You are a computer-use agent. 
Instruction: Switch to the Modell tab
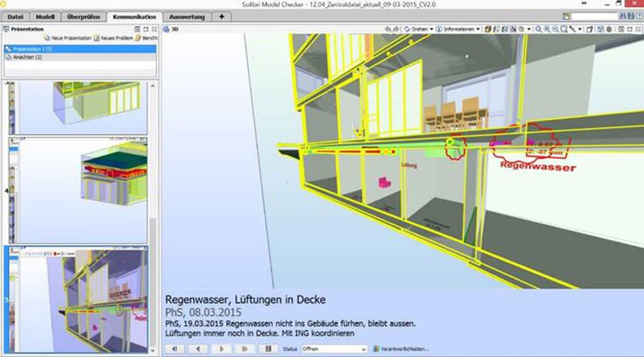coord(45,17)
